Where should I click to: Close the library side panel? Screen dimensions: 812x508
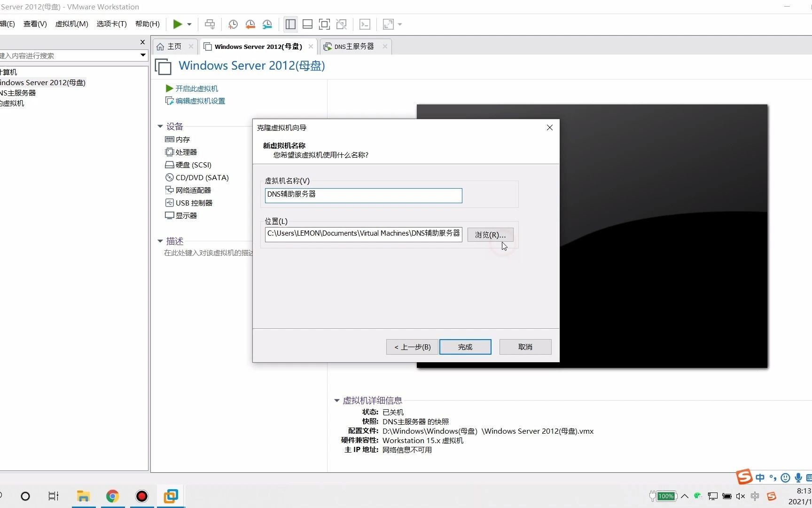[x=142, y=42]
